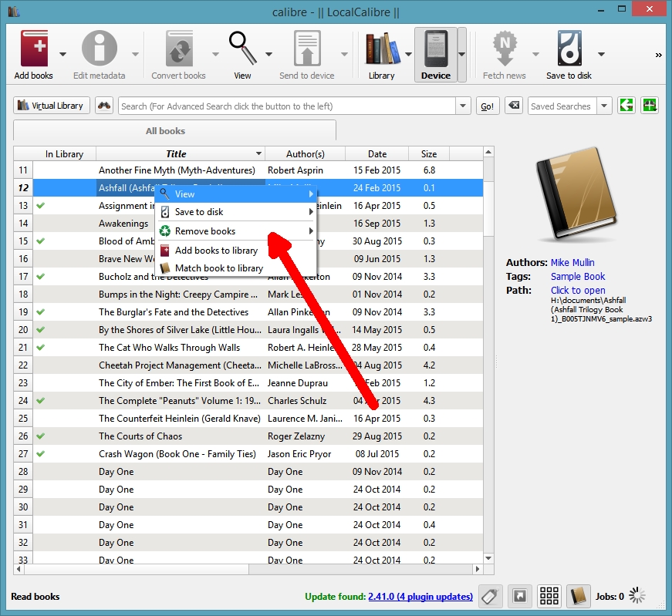Image resolution: width=672 pixels, height=616 pixels.
Task: Sort by the Author(s) column header
Action: pos(306,153)
